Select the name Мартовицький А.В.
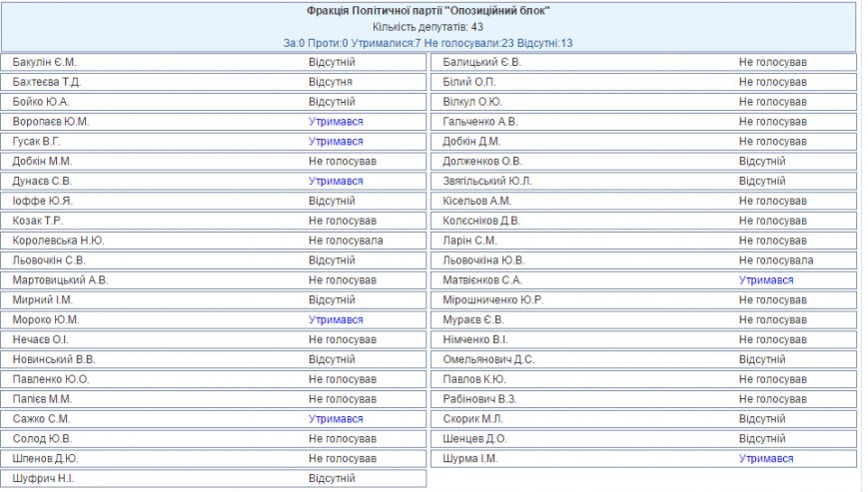 click(60, 280)
